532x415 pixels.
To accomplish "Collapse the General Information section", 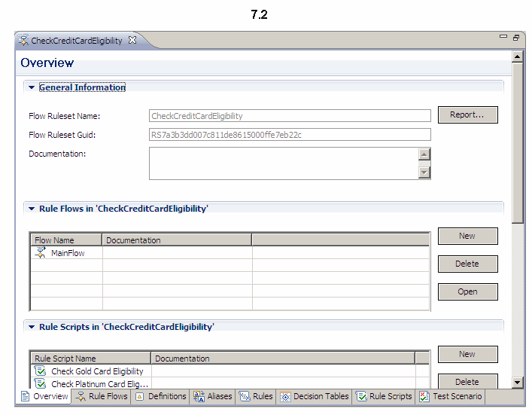I will click(x=32, y=87).
